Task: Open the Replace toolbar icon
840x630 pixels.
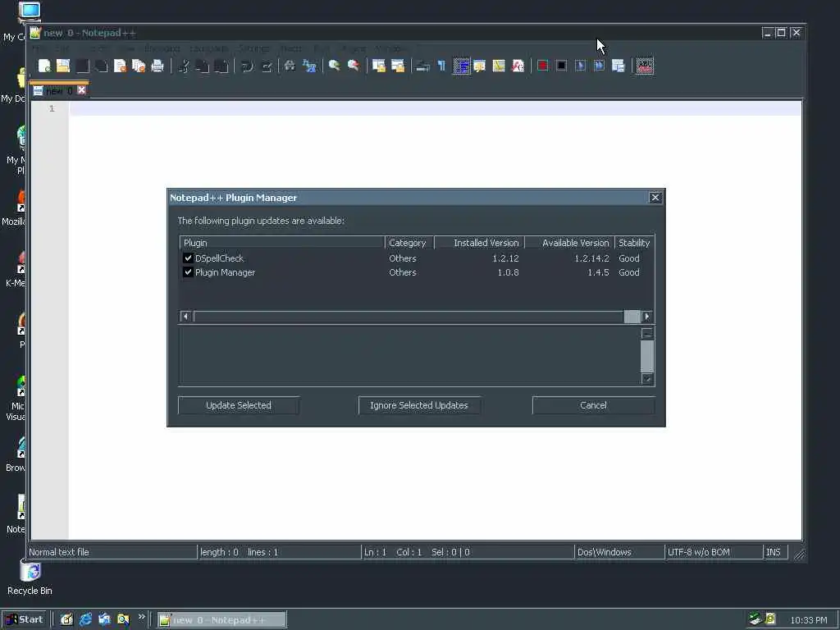Action: click(309, 66)
